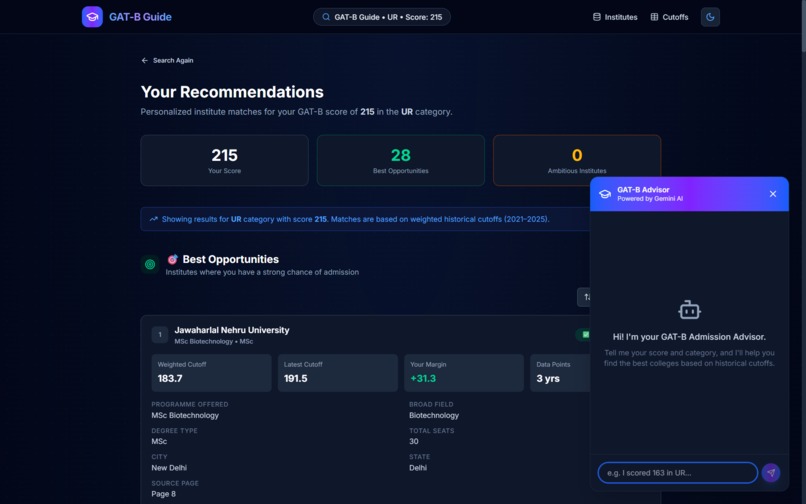Click rank badge 1 on Jawaharlal Nehru University card
806x504 pixels.
pyautogui.click(x=160, y=335)
